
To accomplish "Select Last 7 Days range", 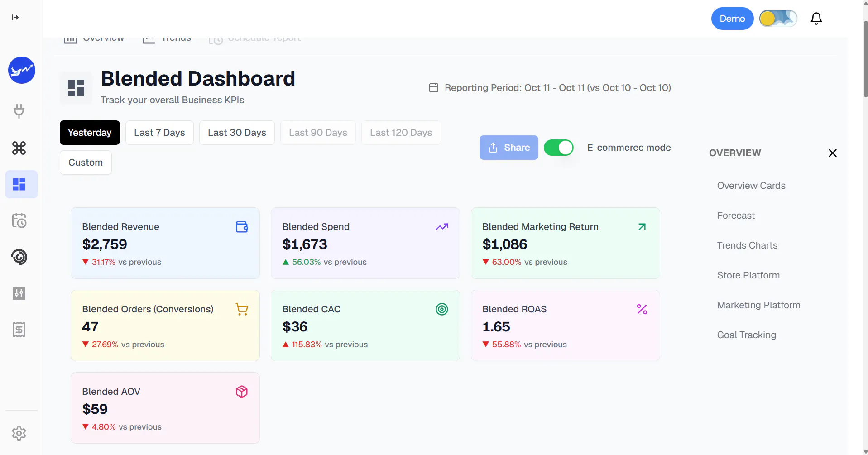I will [159, 133].
